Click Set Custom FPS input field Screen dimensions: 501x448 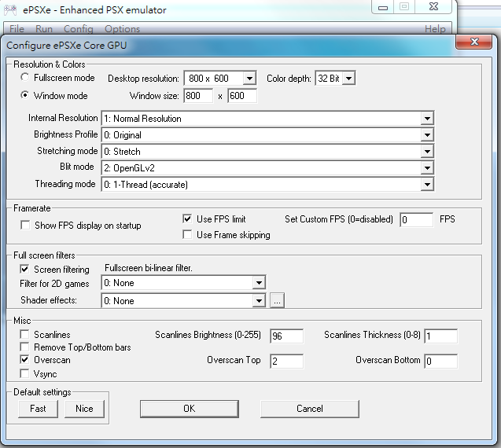click(416, 220)
